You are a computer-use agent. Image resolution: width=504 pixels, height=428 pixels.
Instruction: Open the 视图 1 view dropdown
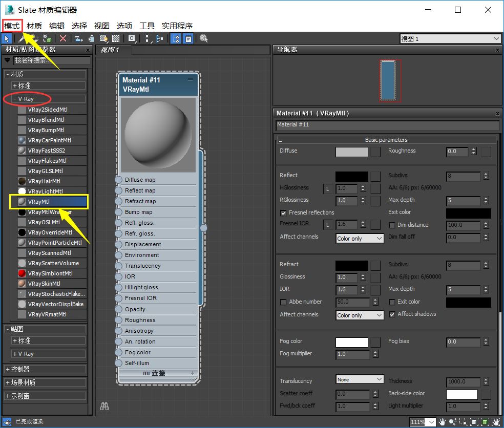pyautogui.click(x=450, y=39)
